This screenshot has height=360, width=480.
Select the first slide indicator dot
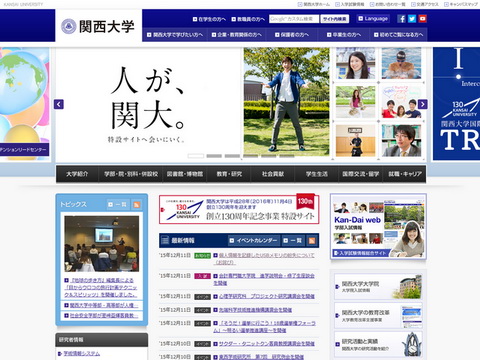coord(196,156)
